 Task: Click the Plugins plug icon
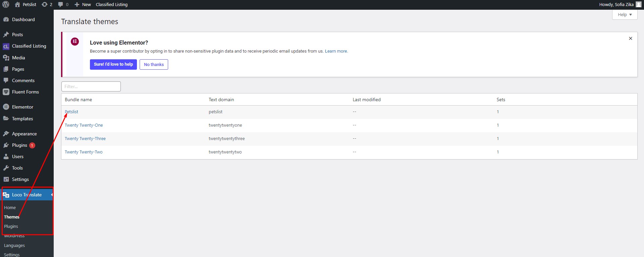pyautogui.click(x=6, y=145)
